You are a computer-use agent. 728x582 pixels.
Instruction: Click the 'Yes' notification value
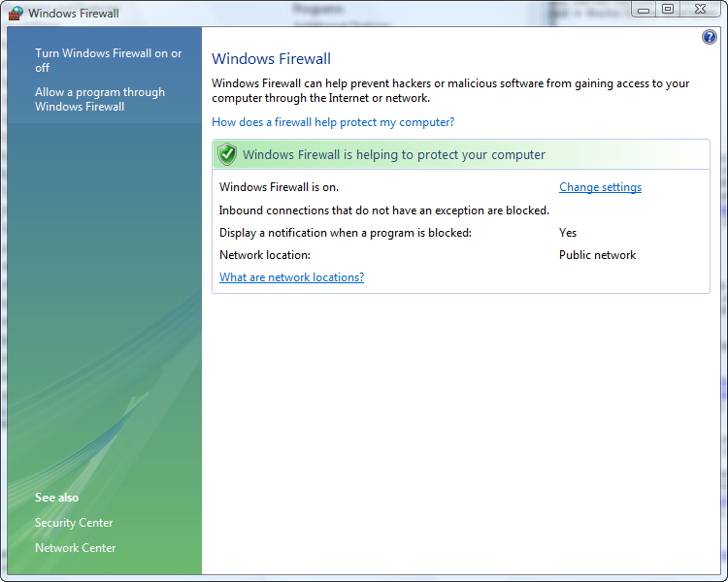(x=568, y=233)
